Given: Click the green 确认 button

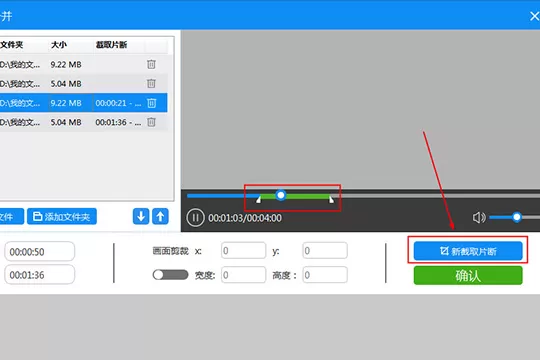Looking at the screenshot, I should 468,276.
